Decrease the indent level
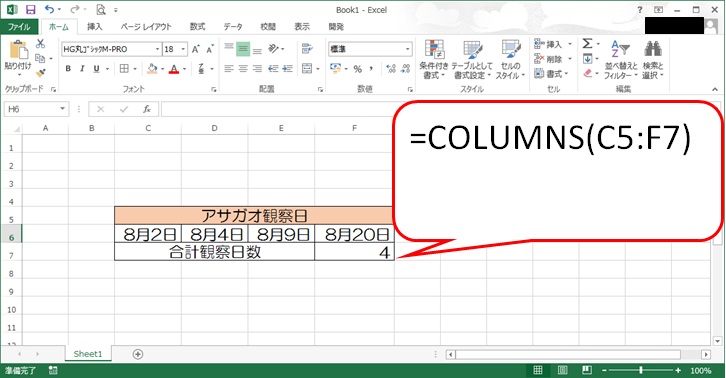Image resolution: width=726 pixels, height=378 pixels. coord(273,69)
